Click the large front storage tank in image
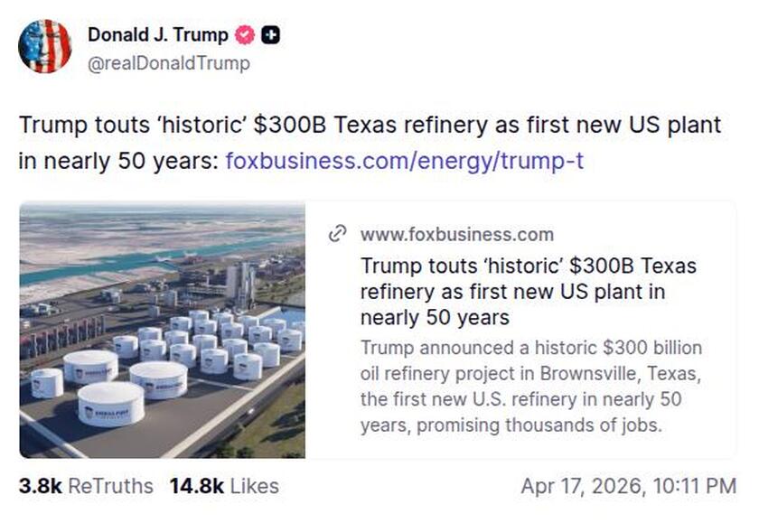This screenshot has height=532, width=759. pos(110,405)
